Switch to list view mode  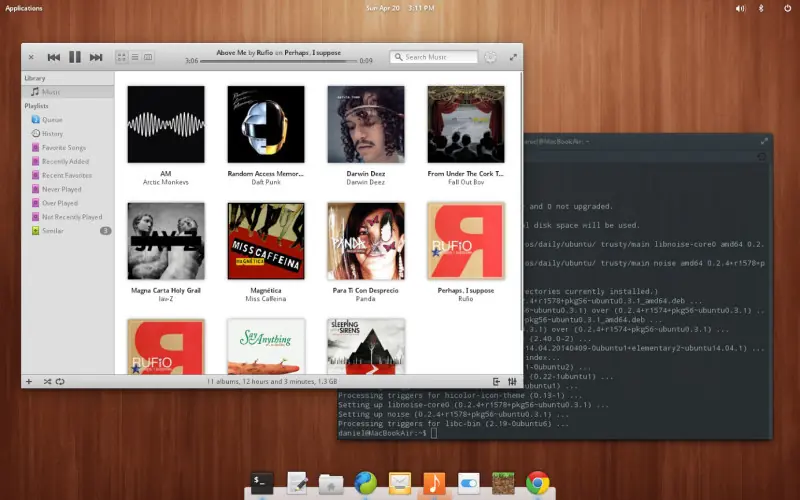click(x=135, y=57)
